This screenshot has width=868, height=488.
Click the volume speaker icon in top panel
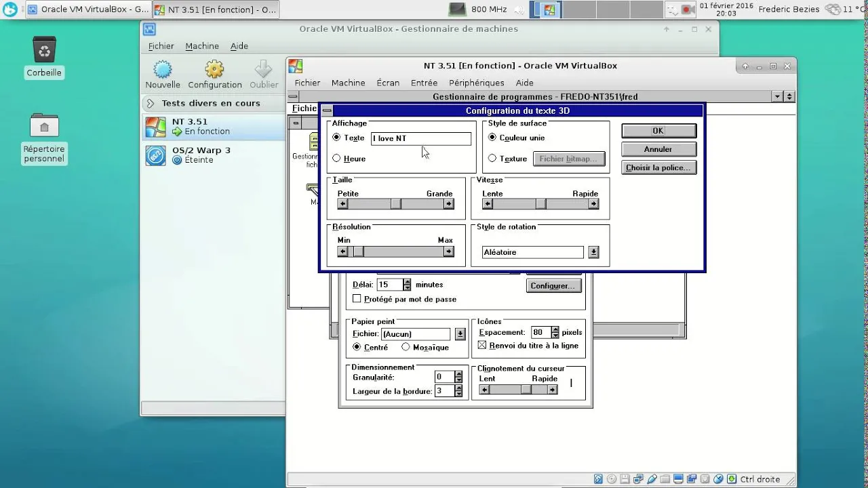click(519, 9)
